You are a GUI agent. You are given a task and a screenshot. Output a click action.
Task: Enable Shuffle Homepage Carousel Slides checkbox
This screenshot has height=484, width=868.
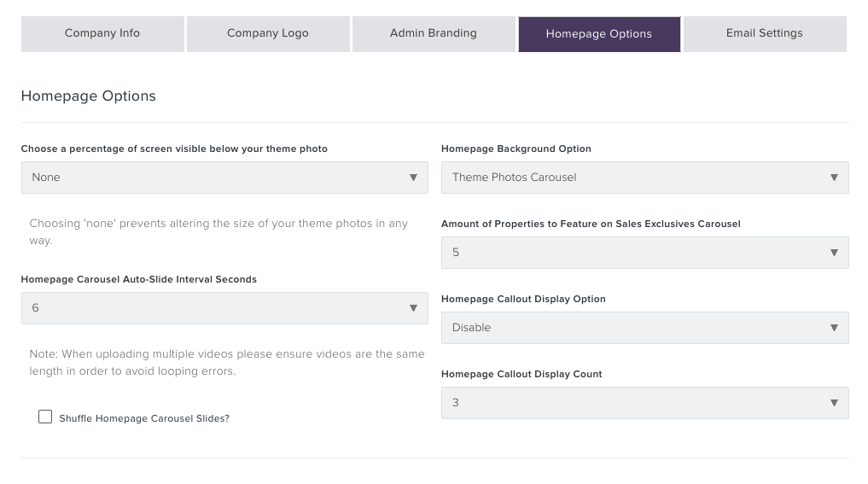(45, 417)
